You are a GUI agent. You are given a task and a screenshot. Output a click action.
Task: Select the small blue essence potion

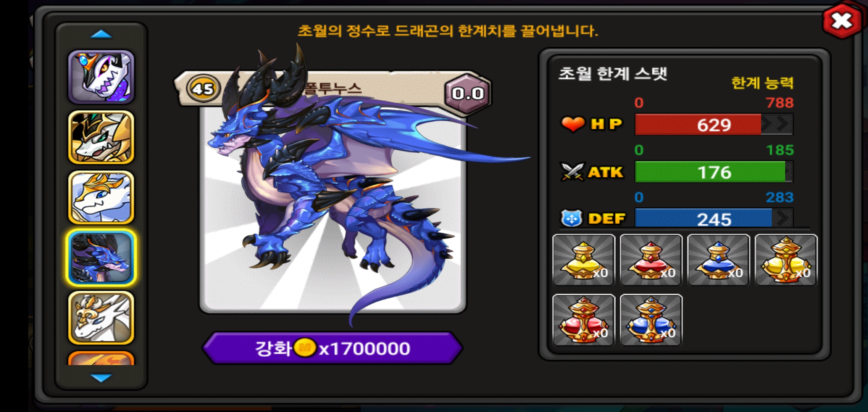coord(718,260)
